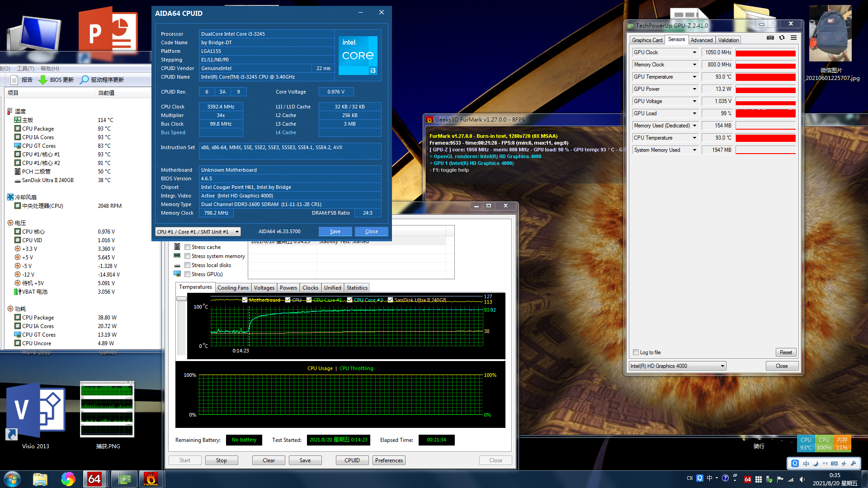Open the System Memory Used dropdown
868x488 pixels.
coord(694,150)
